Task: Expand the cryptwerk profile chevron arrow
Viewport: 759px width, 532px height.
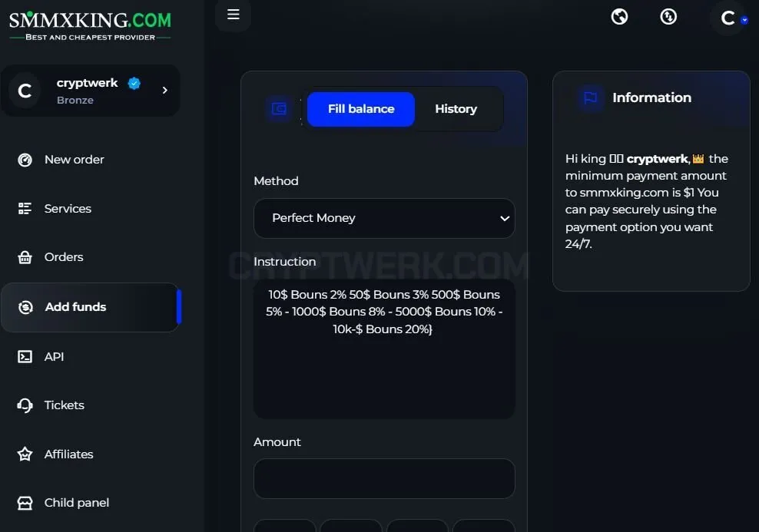Action: click(x=165, y=90)
